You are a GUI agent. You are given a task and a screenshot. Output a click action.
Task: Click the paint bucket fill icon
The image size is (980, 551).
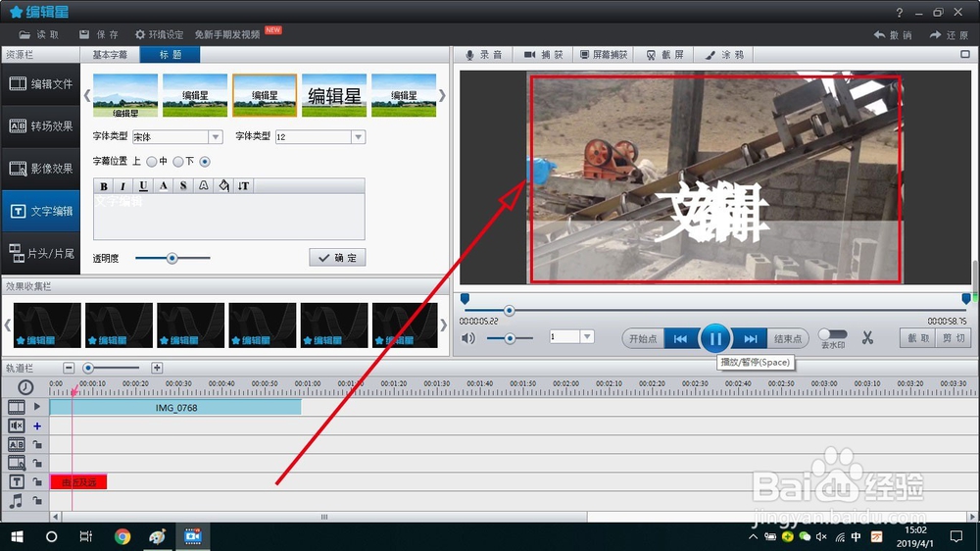223,185
